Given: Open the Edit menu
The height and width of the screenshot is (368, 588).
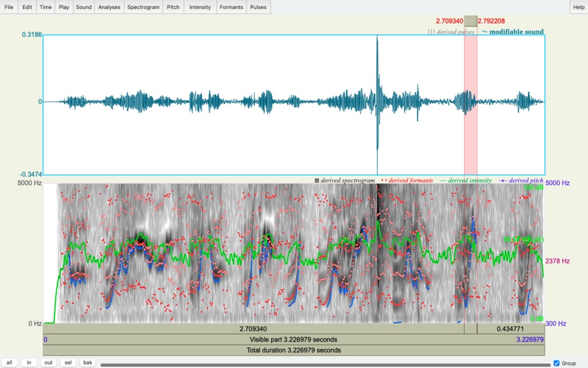Looking at the screenshot, I should tap(27, 7).
